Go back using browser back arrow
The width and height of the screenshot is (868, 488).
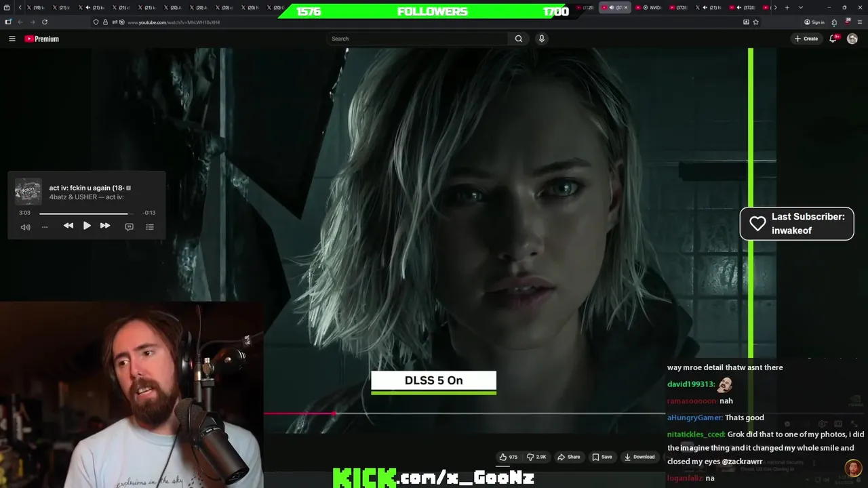[20, 22]
